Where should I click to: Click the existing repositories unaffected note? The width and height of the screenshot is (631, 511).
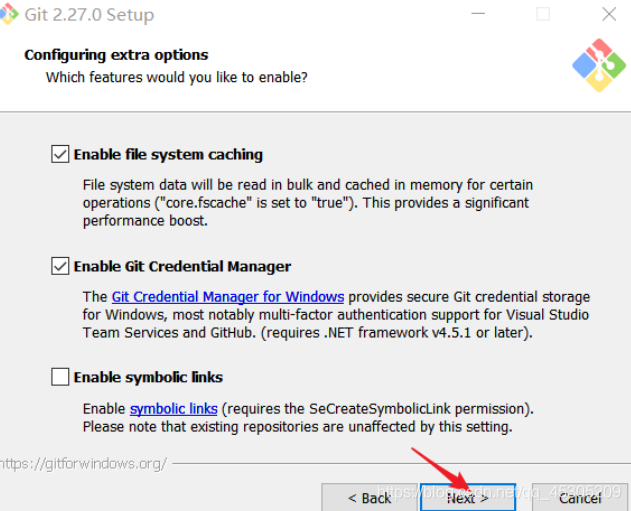[x=297, y=427]
